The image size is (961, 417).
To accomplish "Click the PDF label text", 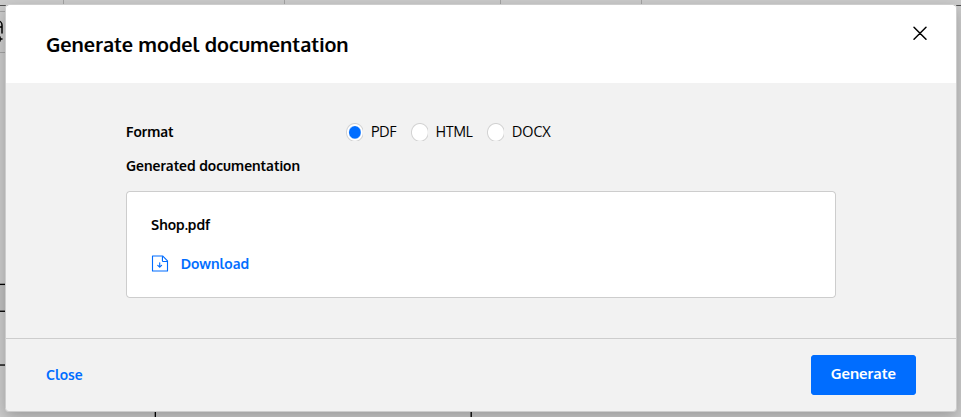I will [x=384, y=132].
